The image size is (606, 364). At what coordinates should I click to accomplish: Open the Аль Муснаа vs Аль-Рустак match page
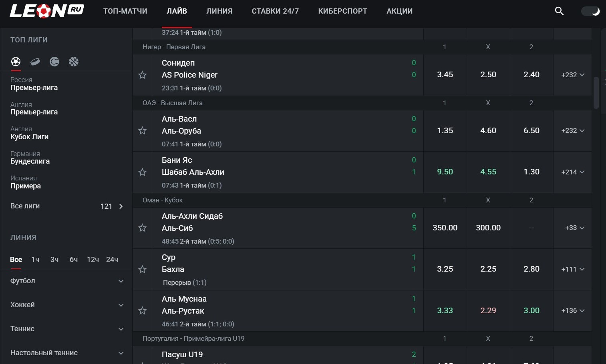(x=288, y=311)
